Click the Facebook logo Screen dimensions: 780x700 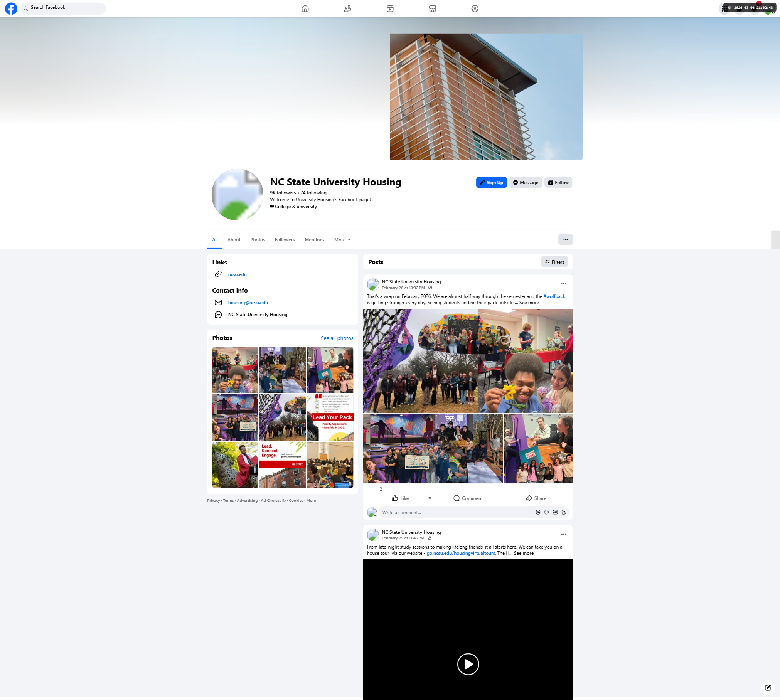11,8
